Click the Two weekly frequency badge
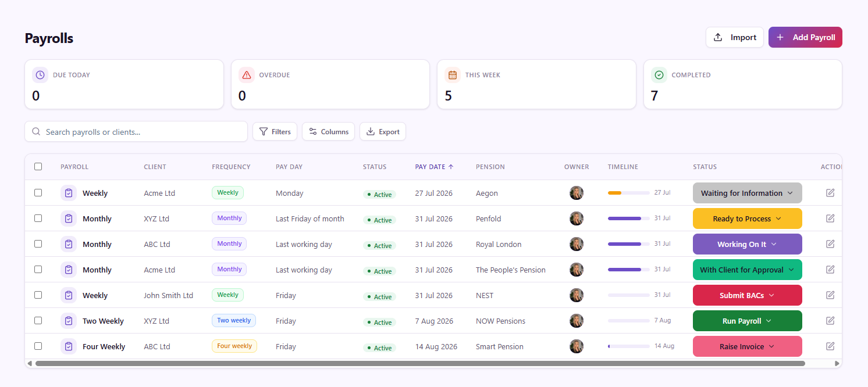This screenshot has height=387, width=868. [234, 321]
